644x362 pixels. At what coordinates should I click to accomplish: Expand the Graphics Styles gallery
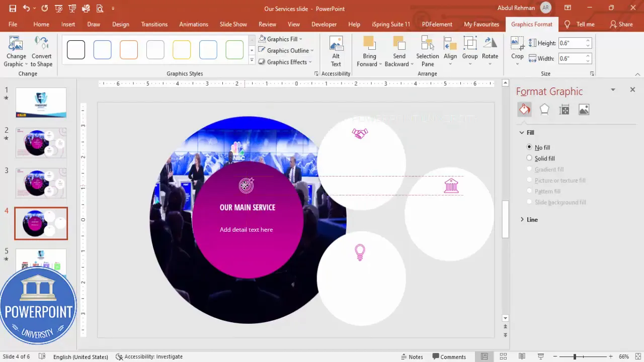(x=252, y=60)
